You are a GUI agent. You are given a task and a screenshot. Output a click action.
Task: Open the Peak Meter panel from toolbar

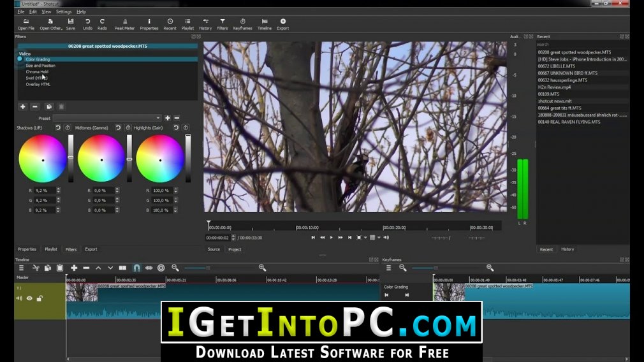point(124,24)
